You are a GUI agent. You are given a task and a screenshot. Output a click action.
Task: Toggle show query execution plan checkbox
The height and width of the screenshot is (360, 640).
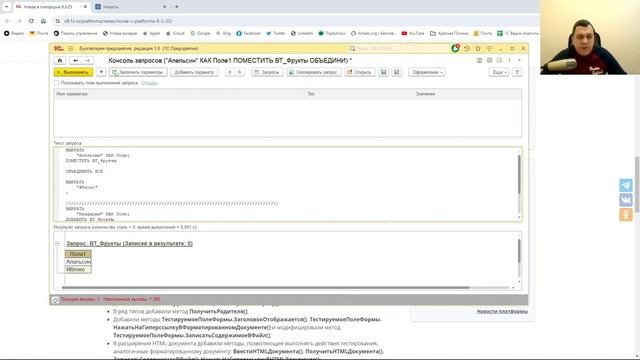click(57, 83)
